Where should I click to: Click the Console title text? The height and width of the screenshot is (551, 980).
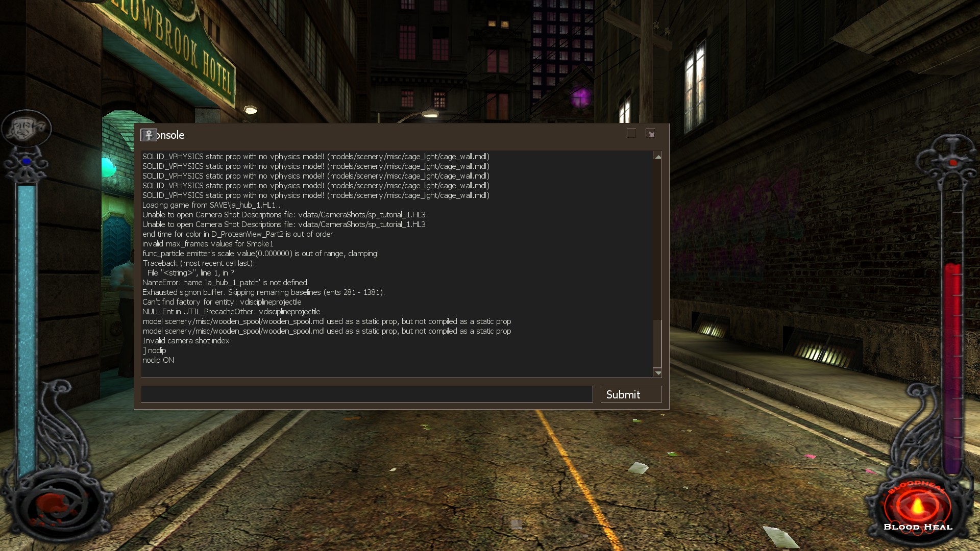[x=170, y=135]
